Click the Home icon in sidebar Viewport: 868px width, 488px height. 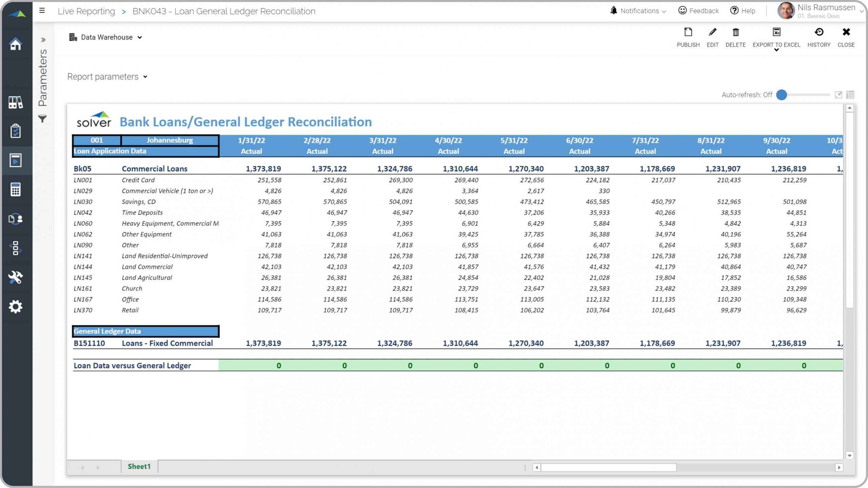(x=16, y=44)
